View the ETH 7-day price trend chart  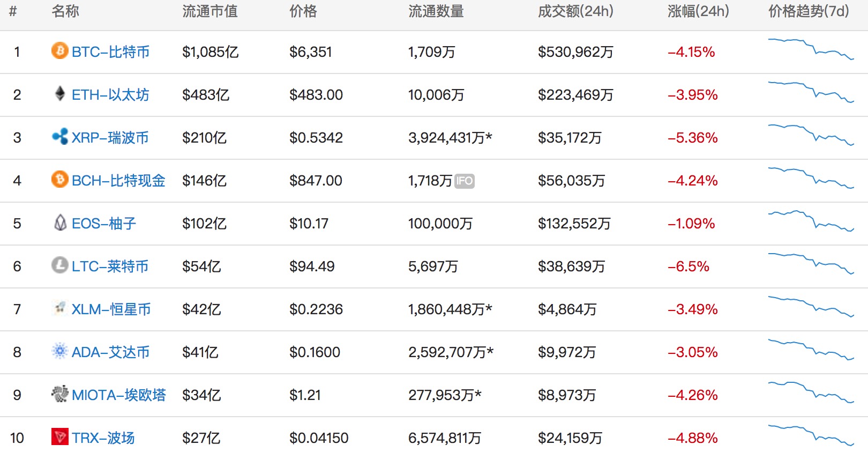[811, 92]
